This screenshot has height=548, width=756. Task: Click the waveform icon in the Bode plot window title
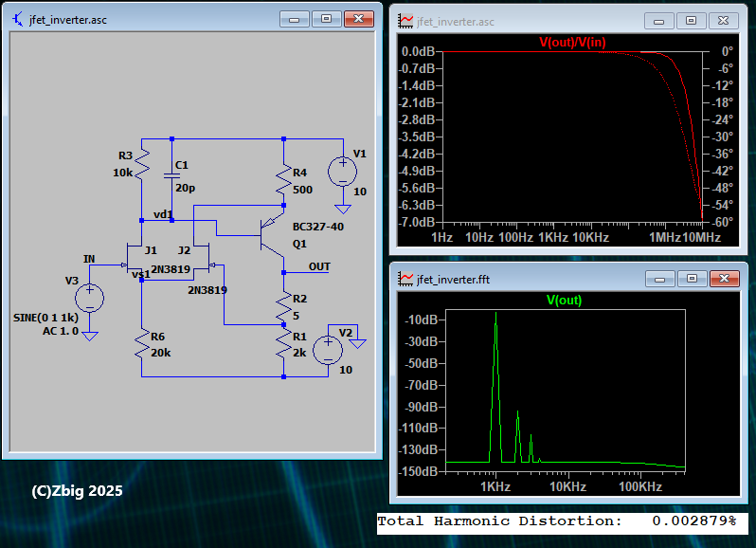(x=405, y=21)
